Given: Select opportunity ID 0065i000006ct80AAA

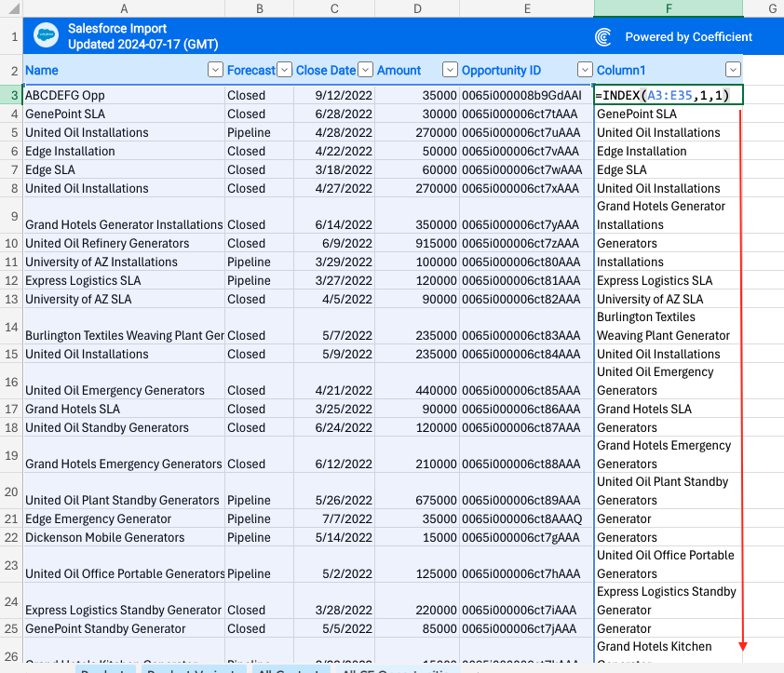Looking at the screenshot, I should click(526, 262).
